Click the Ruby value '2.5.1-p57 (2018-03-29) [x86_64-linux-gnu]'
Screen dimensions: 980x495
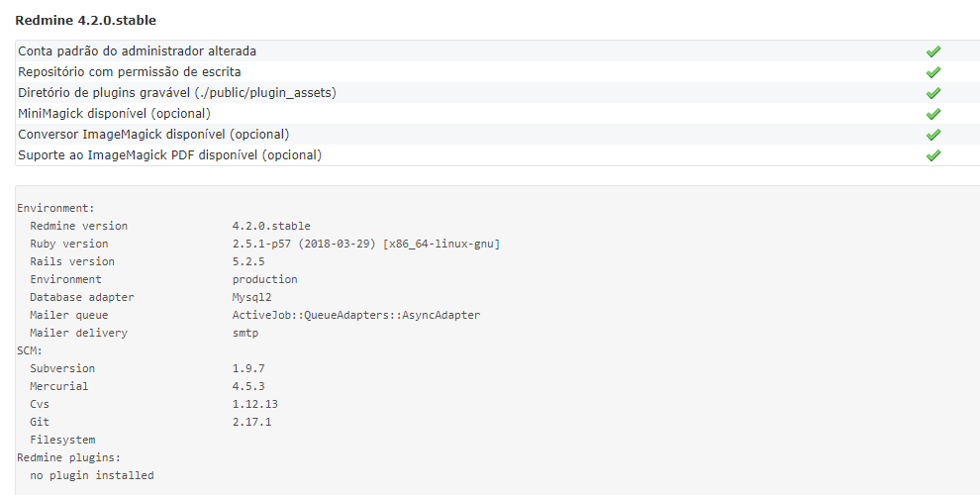point(366,244)
